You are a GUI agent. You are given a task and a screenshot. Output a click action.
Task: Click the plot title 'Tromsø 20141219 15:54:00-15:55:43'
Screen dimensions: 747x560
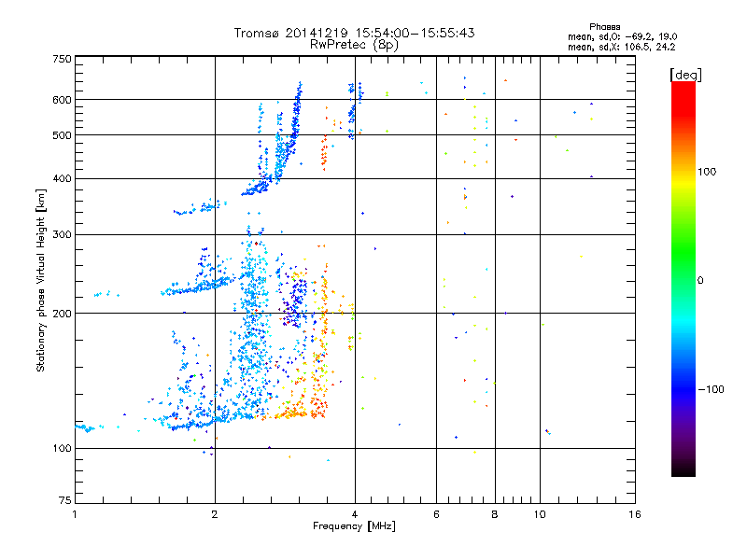pyautogui.click(x=354, y=33)
